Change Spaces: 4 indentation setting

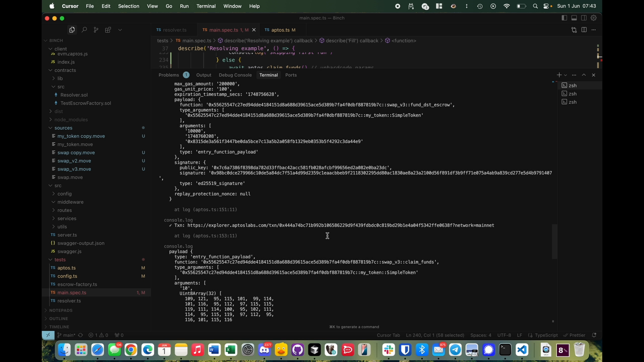pos(481,335)
